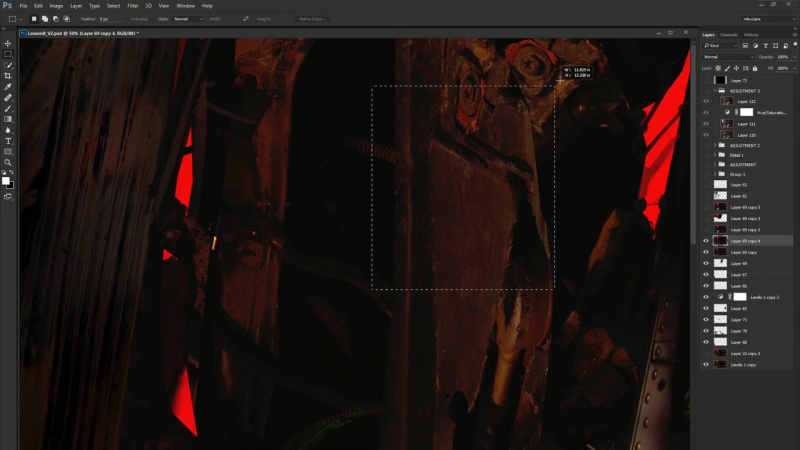
Task: Select the Zoom tool
Action: click(8, 162)
